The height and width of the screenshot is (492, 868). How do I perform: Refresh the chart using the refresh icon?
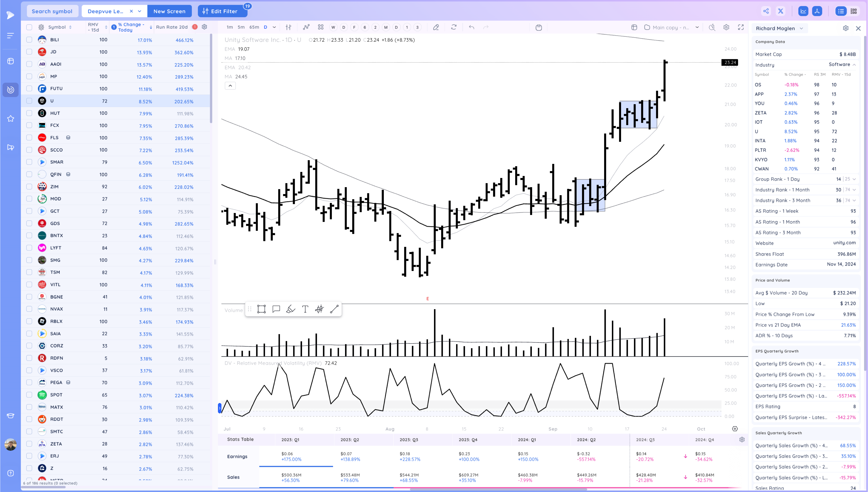(x=453, y=27)
